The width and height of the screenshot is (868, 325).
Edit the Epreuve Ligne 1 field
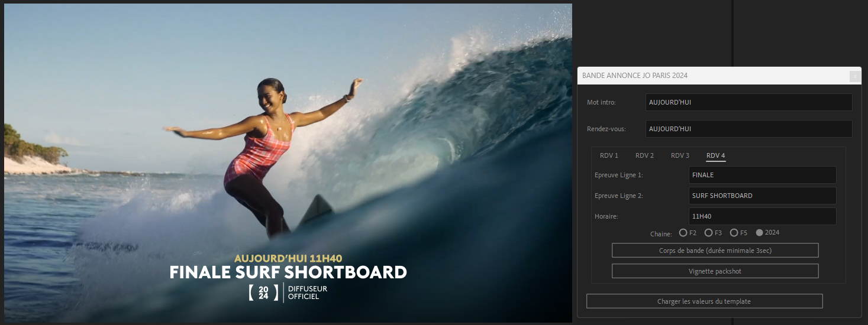click(x=763, y=175)
